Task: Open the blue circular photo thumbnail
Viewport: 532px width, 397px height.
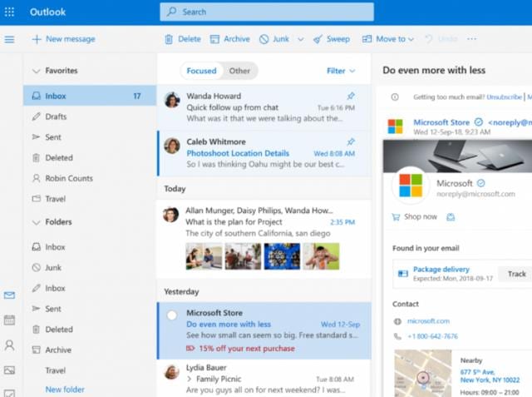Action: [x=282, y=256]
